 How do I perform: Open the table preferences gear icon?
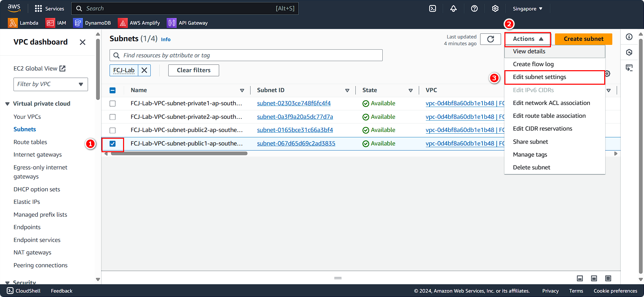(608, 74)
